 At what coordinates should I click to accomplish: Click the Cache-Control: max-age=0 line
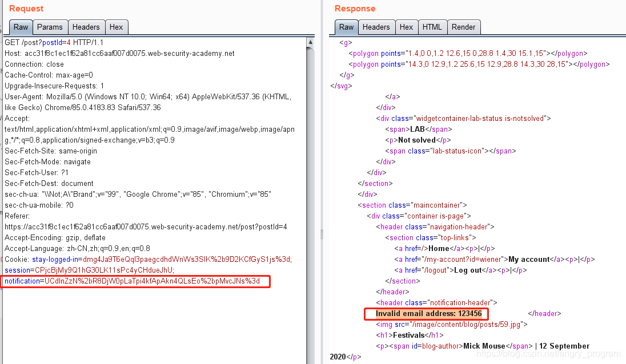point(49,75)
